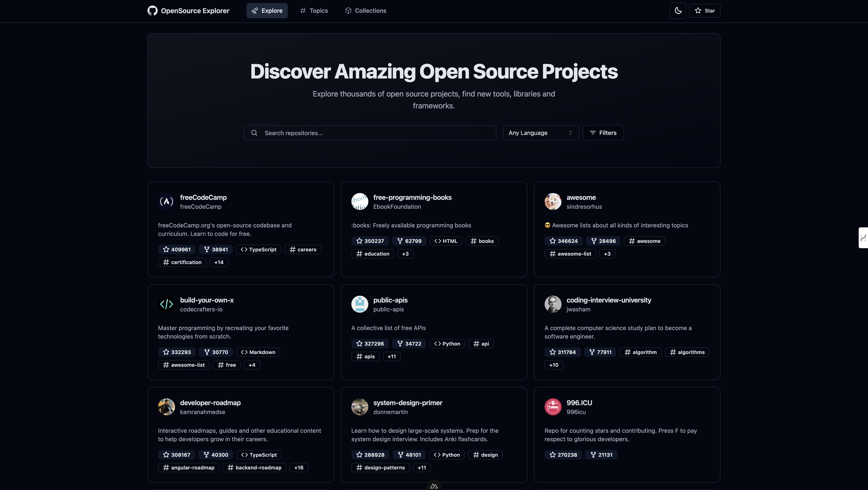Click the freeCodeCamp avatar icon

click(166, 201)
